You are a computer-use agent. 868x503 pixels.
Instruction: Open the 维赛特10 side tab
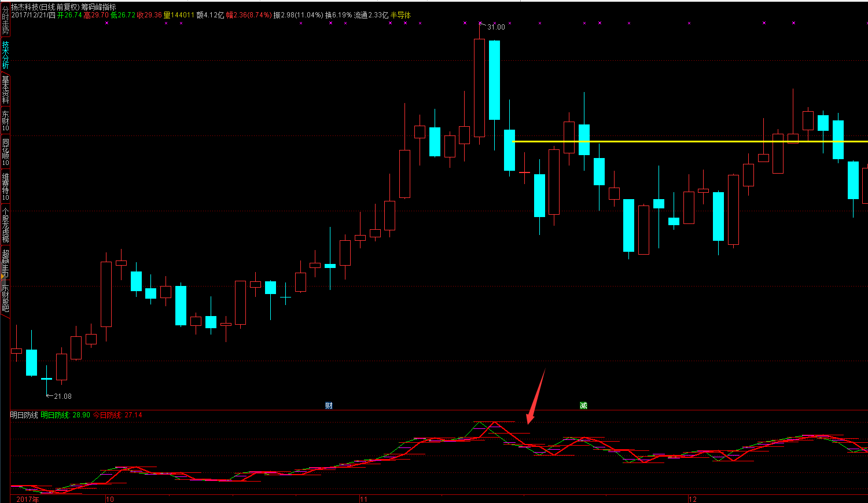point(5,186)
